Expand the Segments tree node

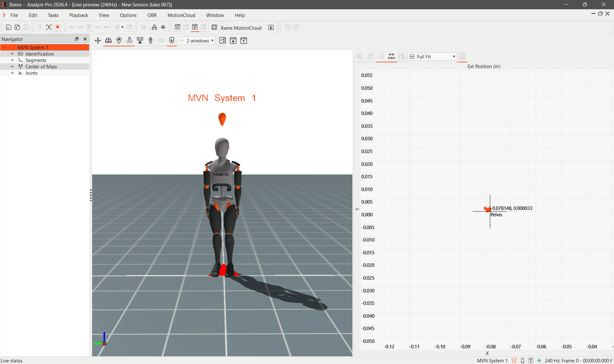point(12,60)
